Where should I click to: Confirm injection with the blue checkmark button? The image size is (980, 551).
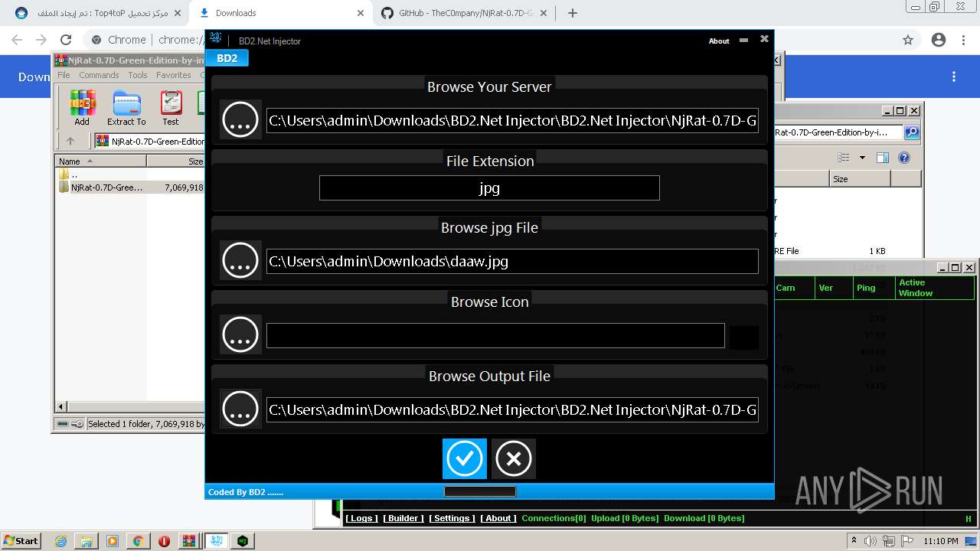(x=464, y=458)
